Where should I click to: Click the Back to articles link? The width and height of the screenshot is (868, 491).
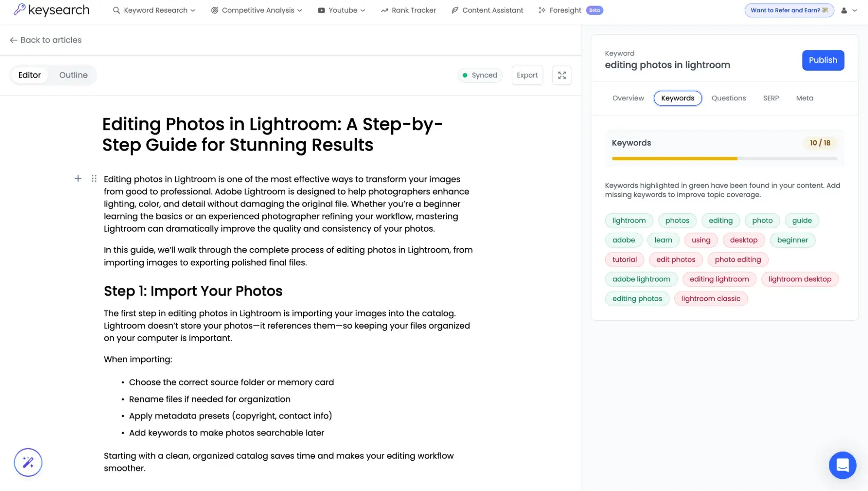[46, 40]
